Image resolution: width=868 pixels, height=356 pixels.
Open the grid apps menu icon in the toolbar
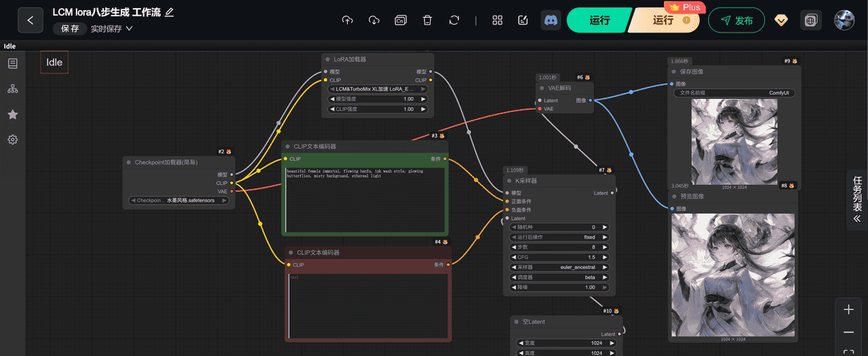pos(498,20)
